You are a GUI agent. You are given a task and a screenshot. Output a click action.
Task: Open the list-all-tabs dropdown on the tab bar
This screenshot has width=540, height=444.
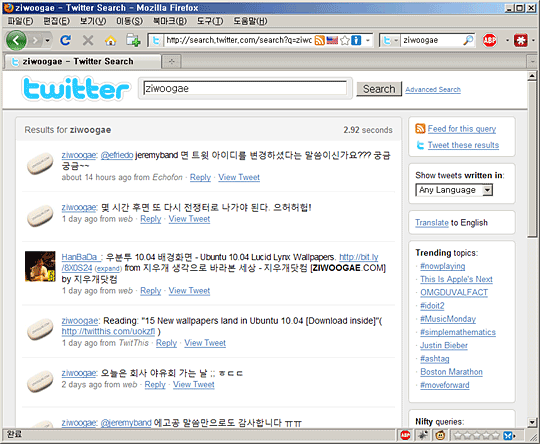(x=532, y=62)
